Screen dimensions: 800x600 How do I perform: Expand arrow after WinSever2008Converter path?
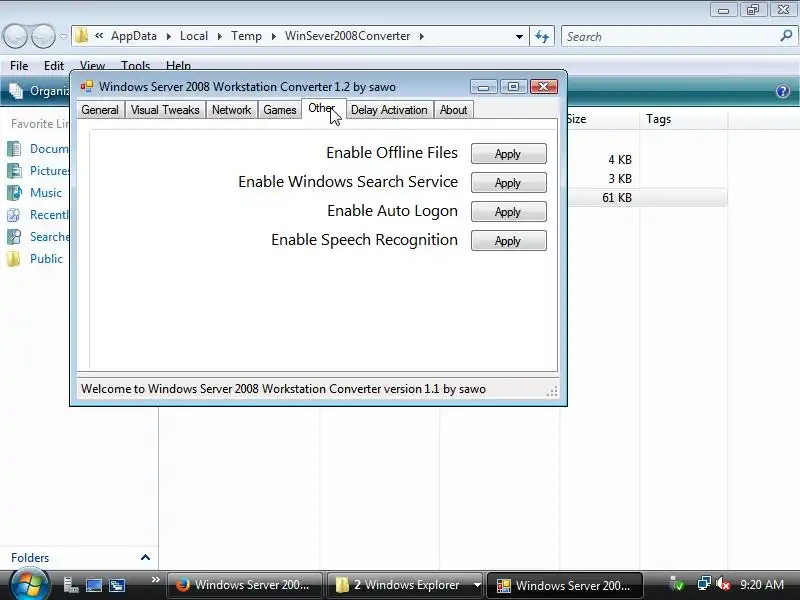(x=422, y=36)
